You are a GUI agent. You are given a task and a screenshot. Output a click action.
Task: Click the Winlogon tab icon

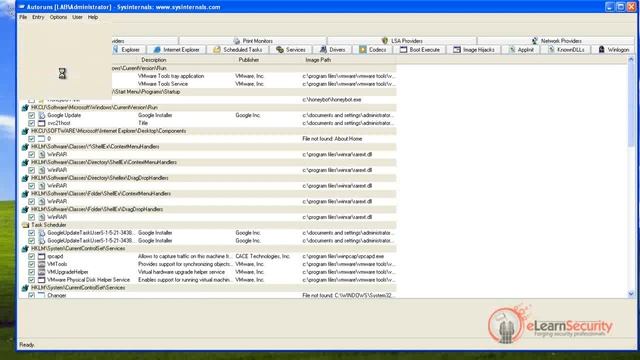601,49
